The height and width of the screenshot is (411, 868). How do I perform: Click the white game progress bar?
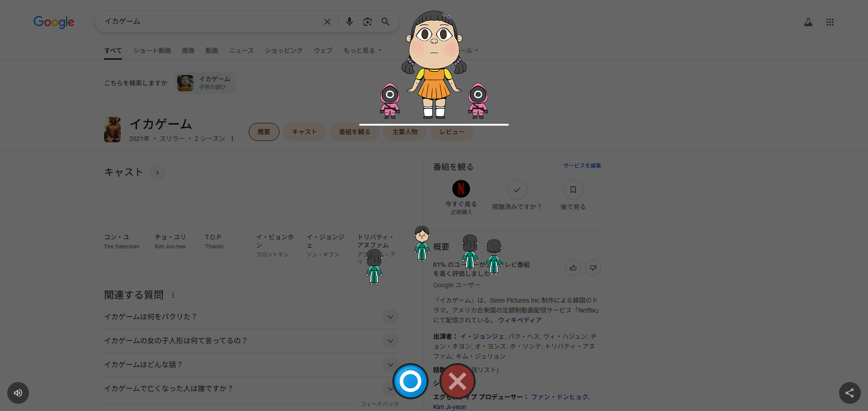[434, 125]
